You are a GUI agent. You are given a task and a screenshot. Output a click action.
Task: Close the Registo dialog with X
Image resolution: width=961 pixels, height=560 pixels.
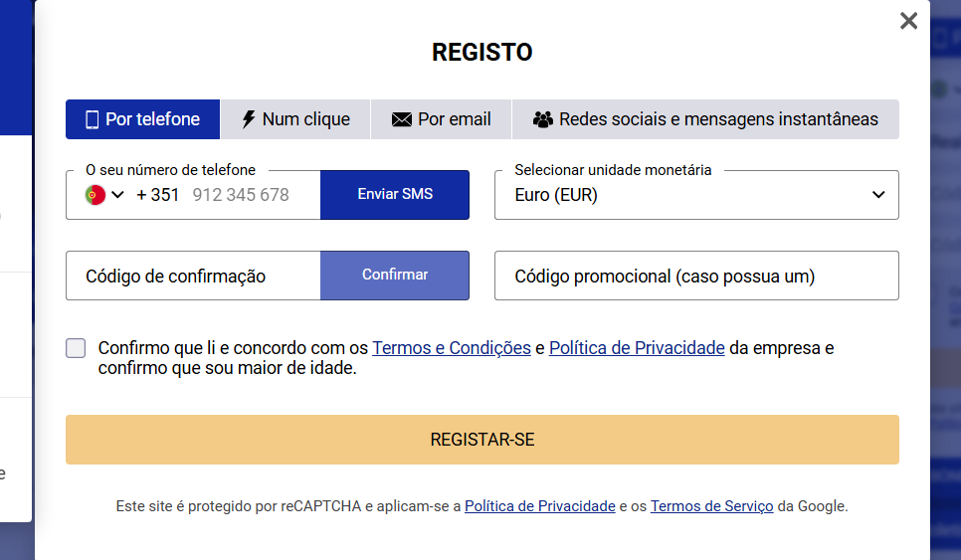click(x=908, y=21)
